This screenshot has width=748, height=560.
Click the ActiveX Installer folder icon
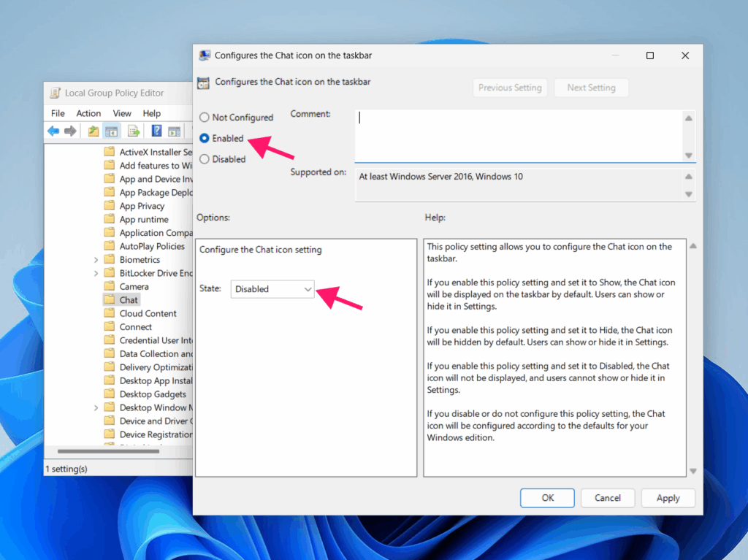110,152
